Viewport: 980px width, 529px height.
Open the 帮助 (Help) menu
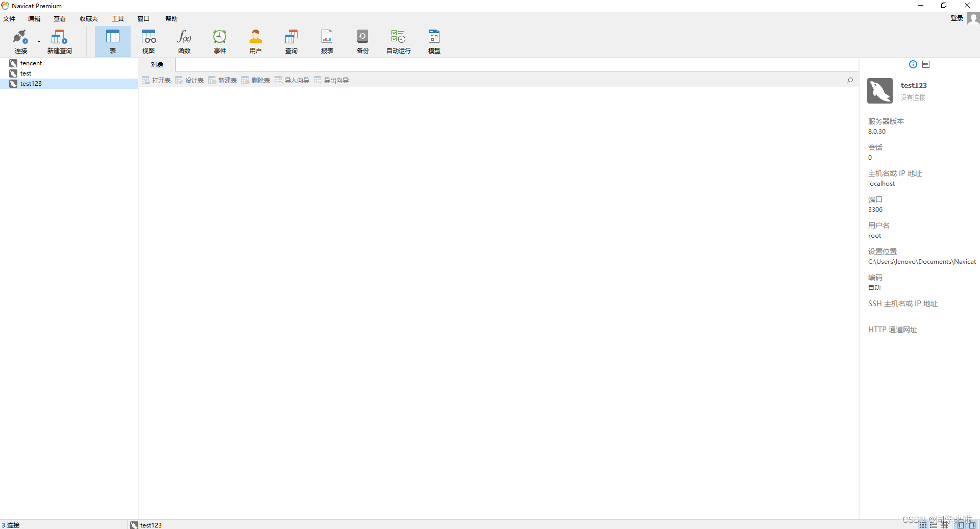coord(171,19)
